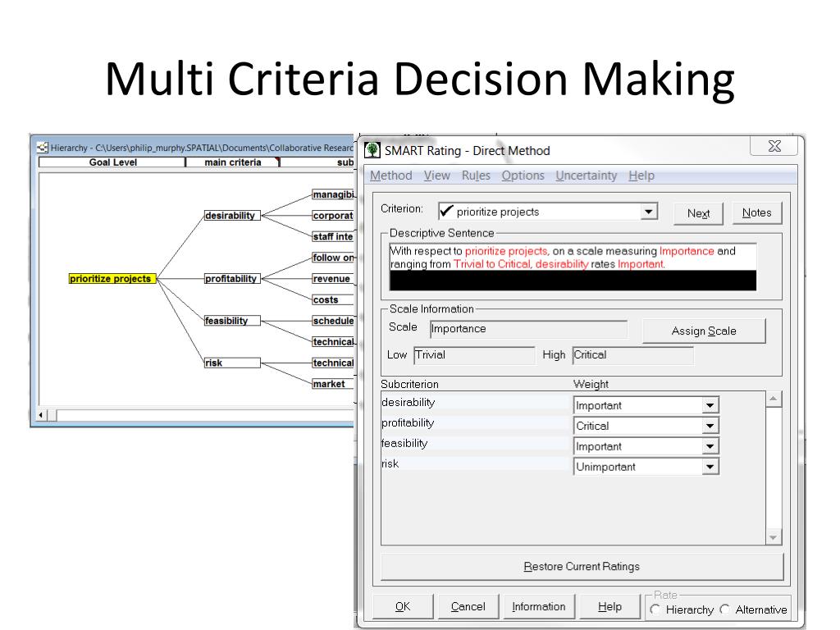Click the feasibility subcriterion row label
Screen dimensions: 840x630
pyautogui.click(x=404, y=443)
